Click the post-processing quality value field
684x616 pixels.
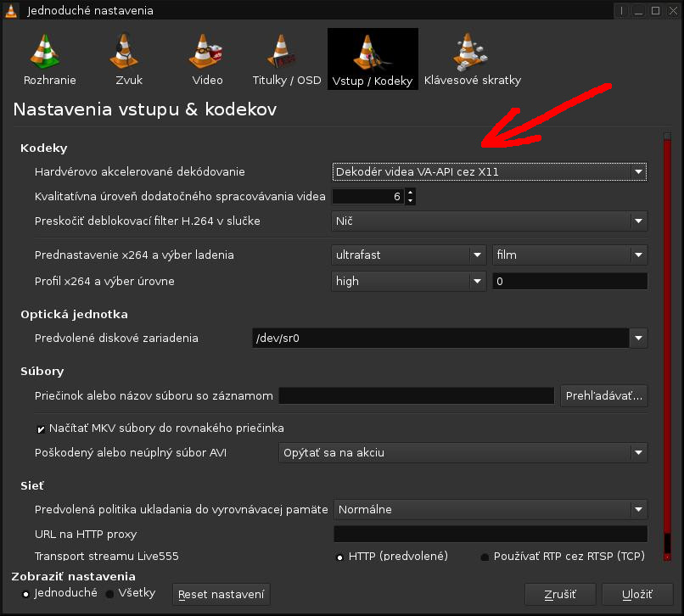(x=368, y=197)
